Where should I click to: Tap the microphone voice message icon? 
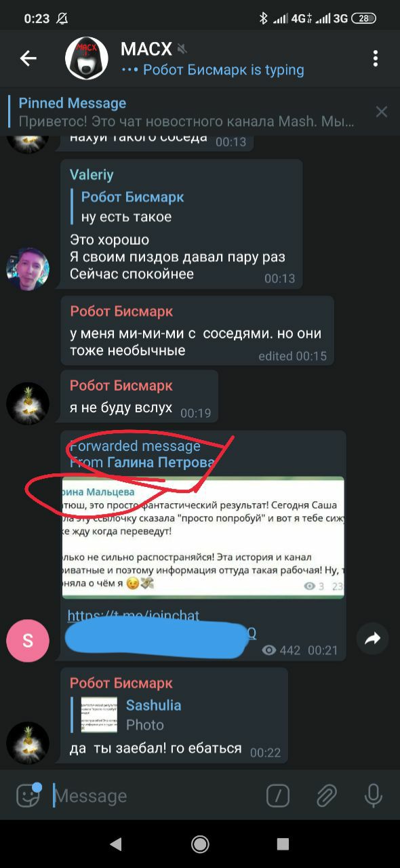[x=374, y=795]
